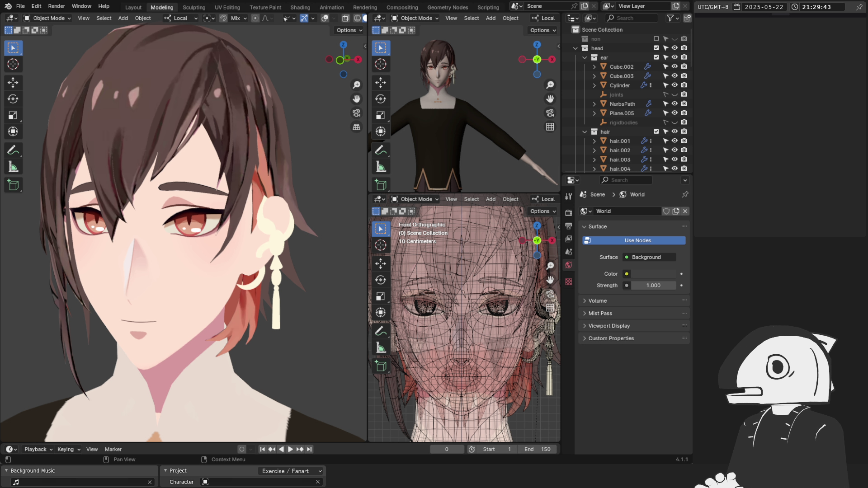Open the Render menu
The height and width of the screenshot is (488, 868).
coord(57,6)
